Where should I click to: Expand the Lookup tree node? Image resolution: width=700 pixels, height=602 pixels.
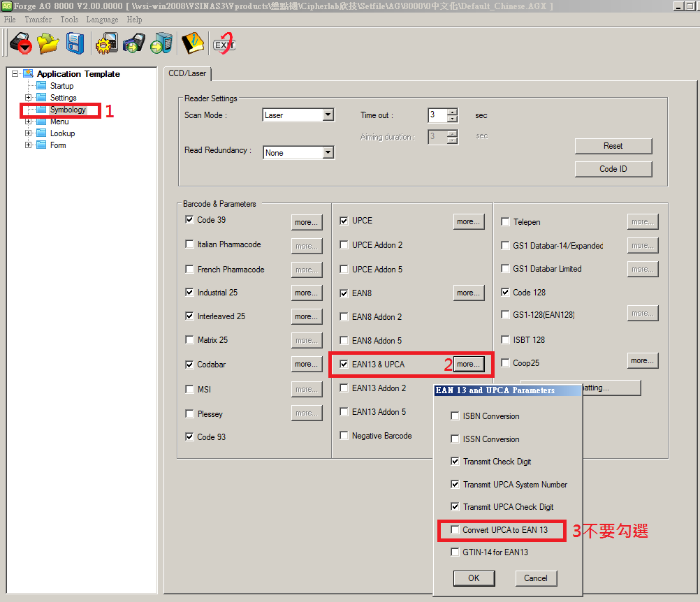coord(28,133)
